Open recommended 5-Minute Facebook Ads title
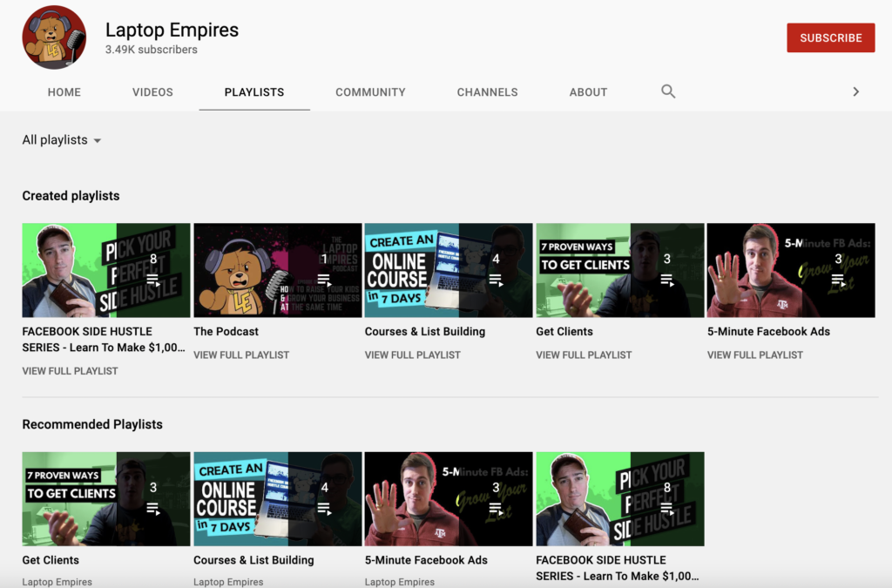The height and width of the screenshot is (588, 892). (426, 560)
